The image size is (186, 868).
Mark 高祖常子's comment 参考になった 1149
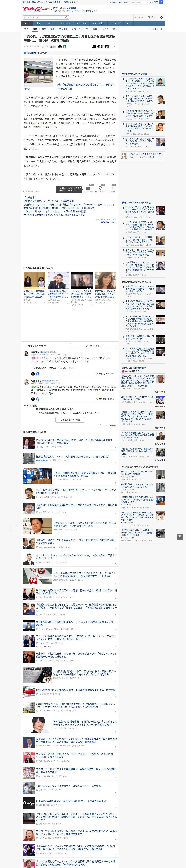click(x=105, y=374)
